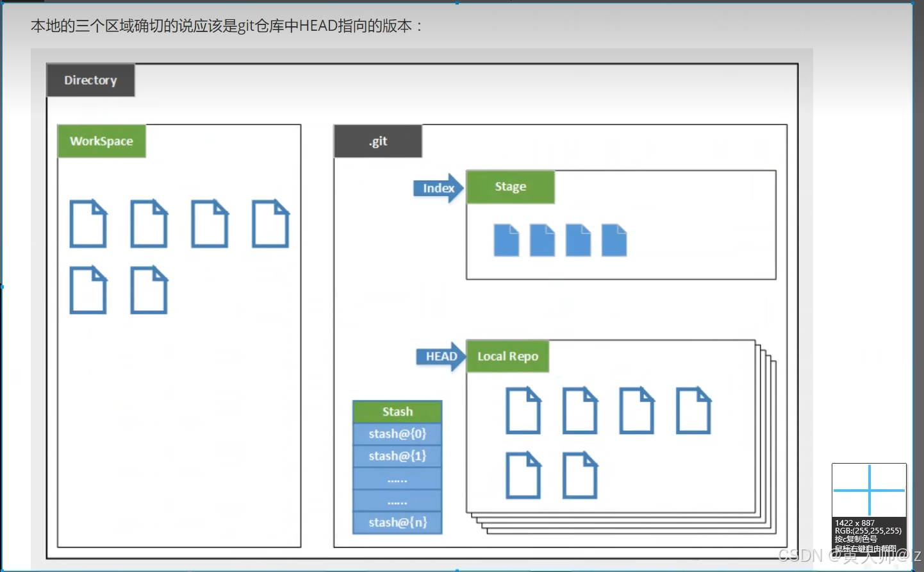The image size is (924, 572).
Task: Select the stash@{1} row
Action: [x=397, y=456]
